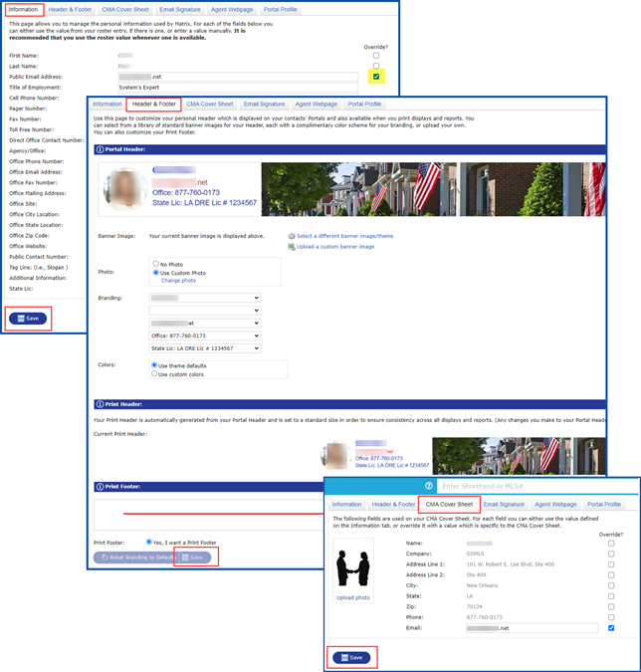Click the Print Footer info icon
Viewport: 641px width, 672px height.
[100, 487]
